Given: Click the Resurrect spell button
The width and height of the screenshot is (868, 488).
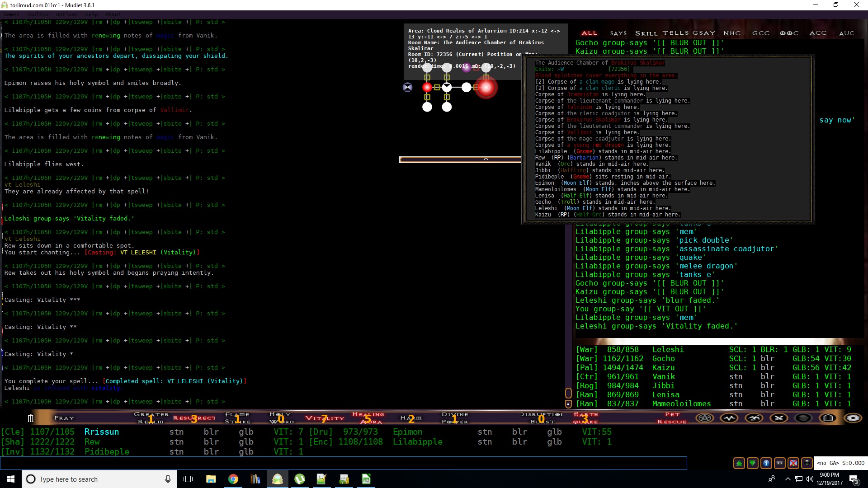Looking at the screenshot, I should click(x=194, y=418).
